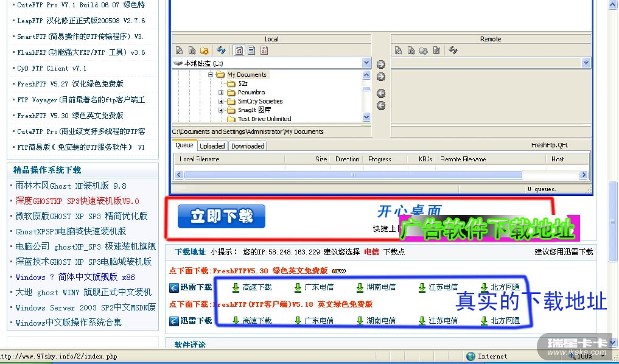Open the browser zoom 100% dropdown arrow

(603, 356)
